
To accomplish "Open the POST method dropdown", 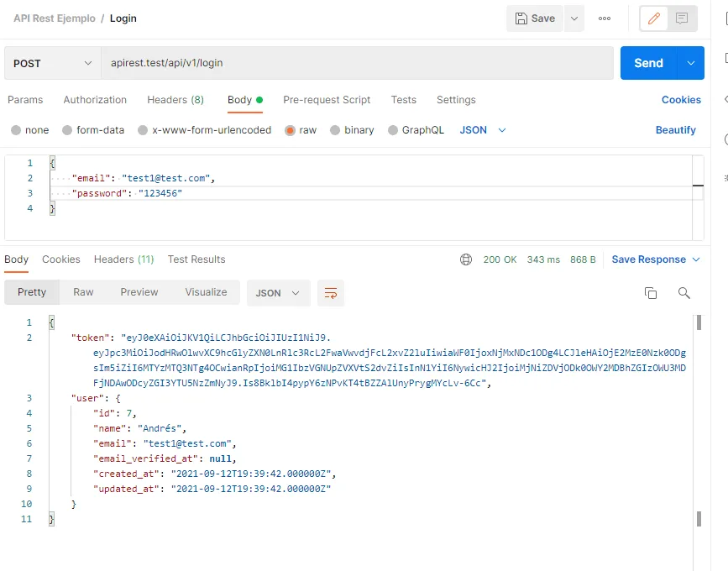I will coord(50,63).
